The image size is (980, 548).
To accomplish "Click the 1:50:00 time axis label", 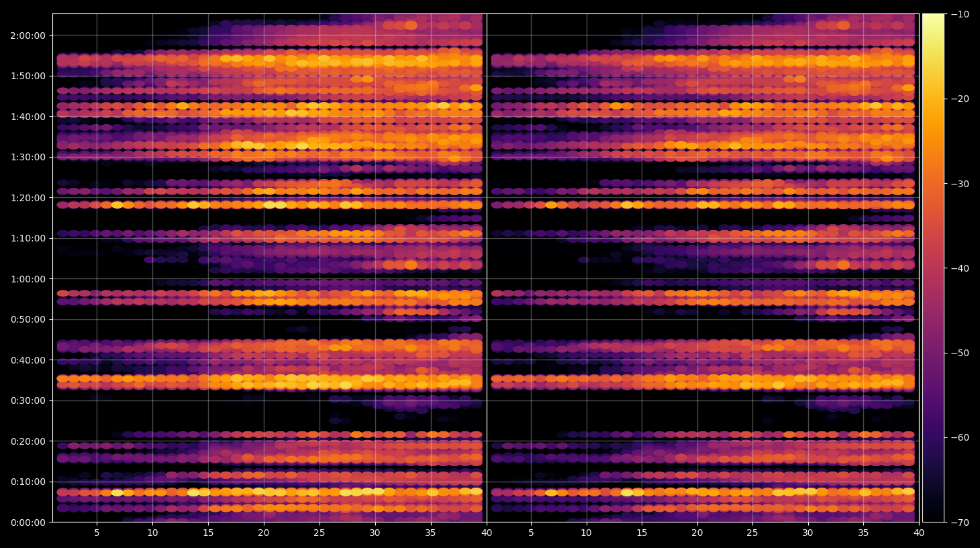I will coord(28,76).
